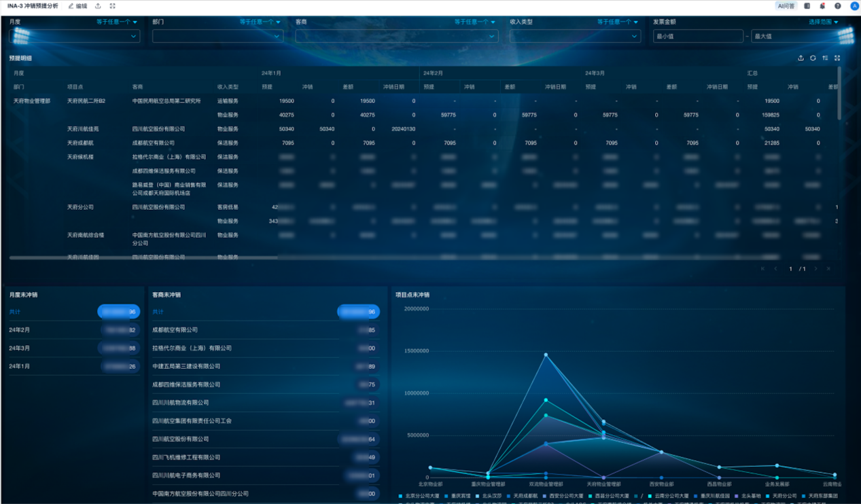
Task: Open the 月度 filter dropdown
Action: pos(75,36)
